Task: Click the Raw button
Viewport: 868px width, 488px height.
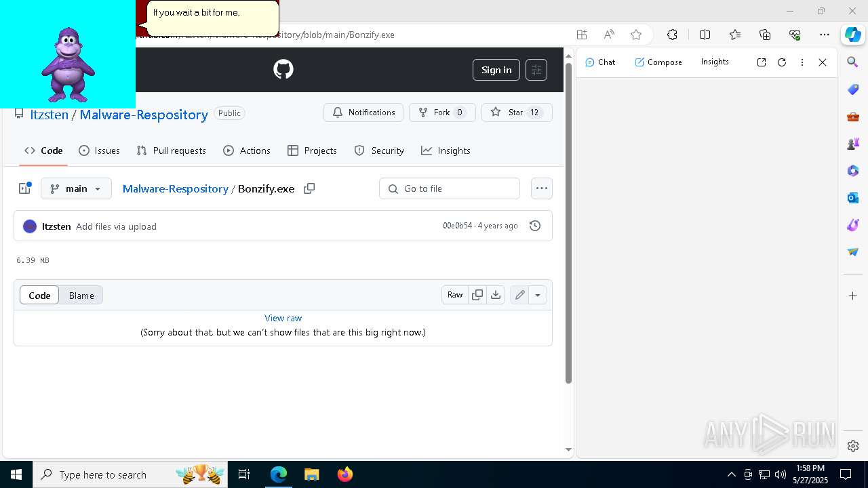Action: click(455, 295)
